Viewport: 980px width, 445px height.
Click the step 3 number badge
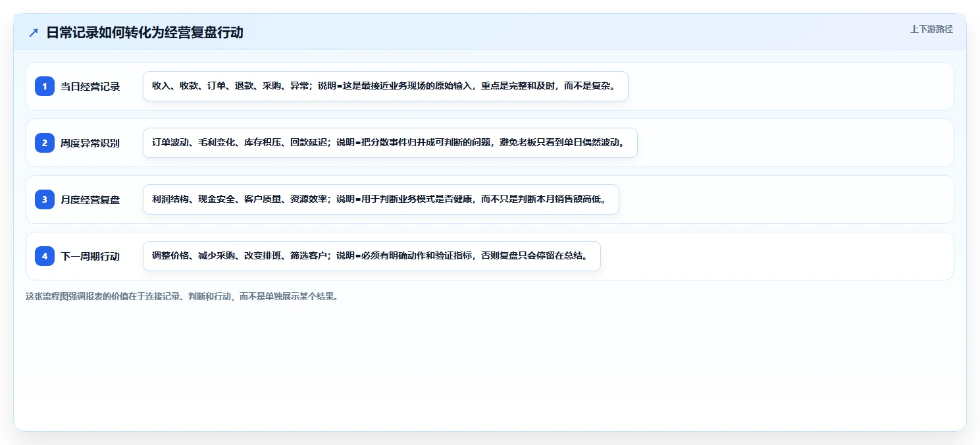[45, 199]
